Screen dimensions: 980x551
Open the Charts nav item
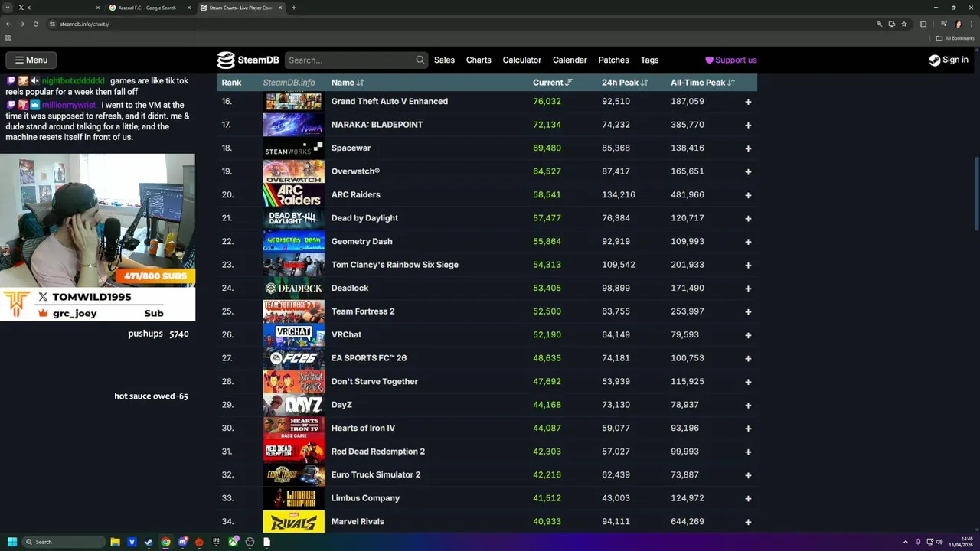[x=479, y=60]
